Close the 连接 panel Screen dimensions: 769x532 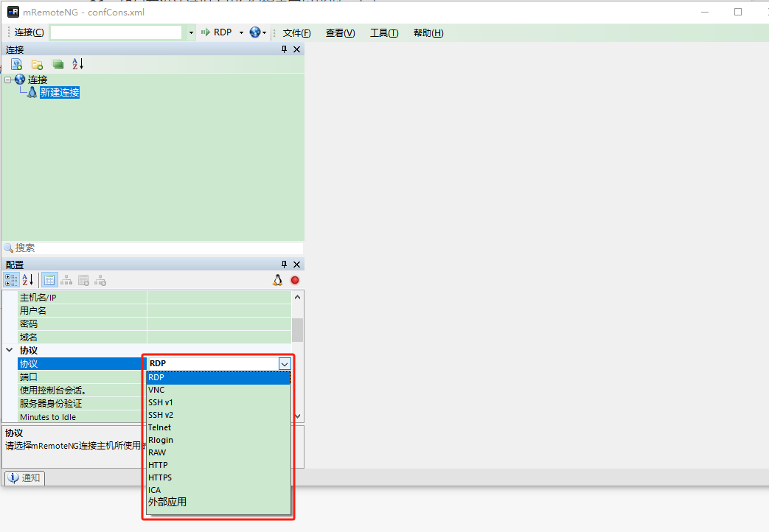296,49
